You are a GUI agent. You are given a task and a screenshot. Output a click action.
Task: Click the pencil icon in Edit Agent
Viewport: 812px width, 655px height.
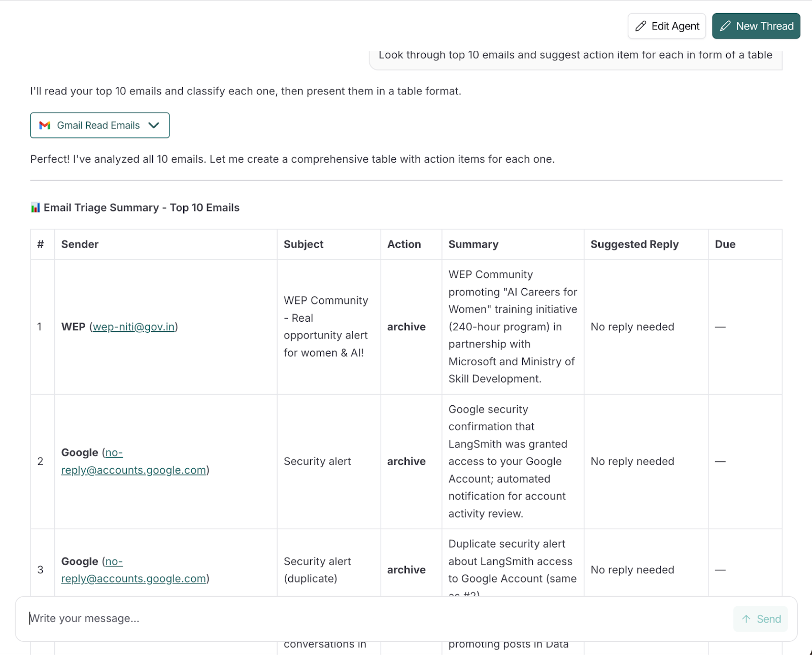coord(640,26)
